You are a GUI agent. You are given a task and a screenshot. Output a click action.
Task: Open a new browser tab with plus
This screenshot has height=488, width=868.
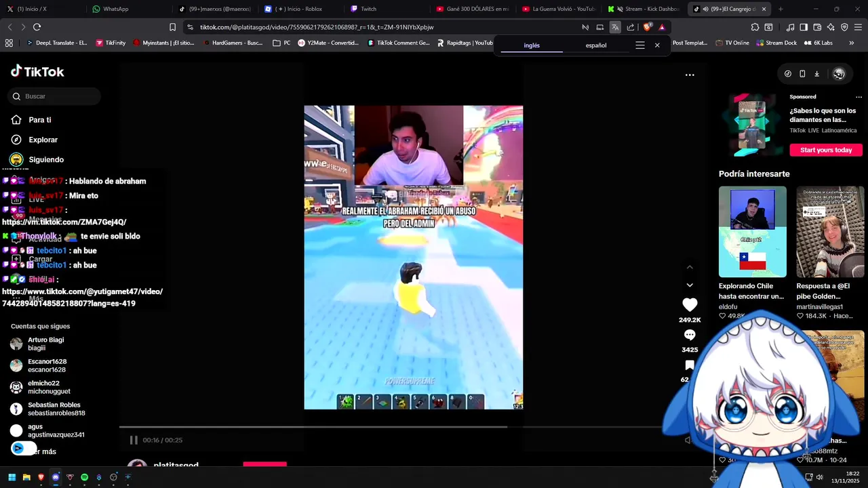(x=781, y=9)
